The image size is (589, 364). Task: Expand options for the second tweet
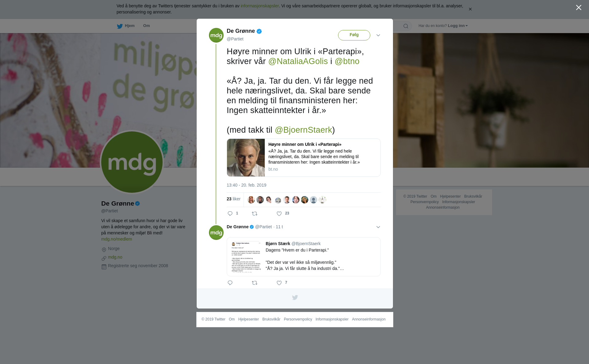[x=378, y=227]
